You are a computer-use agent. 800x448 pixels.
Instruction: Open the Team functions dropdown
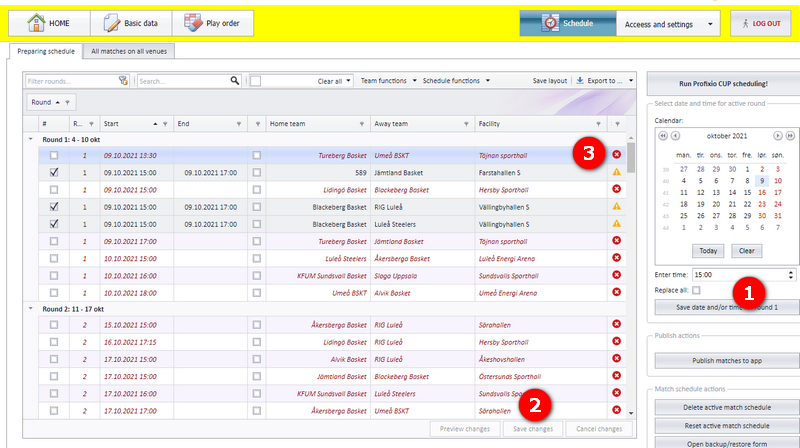click(388, 81)
